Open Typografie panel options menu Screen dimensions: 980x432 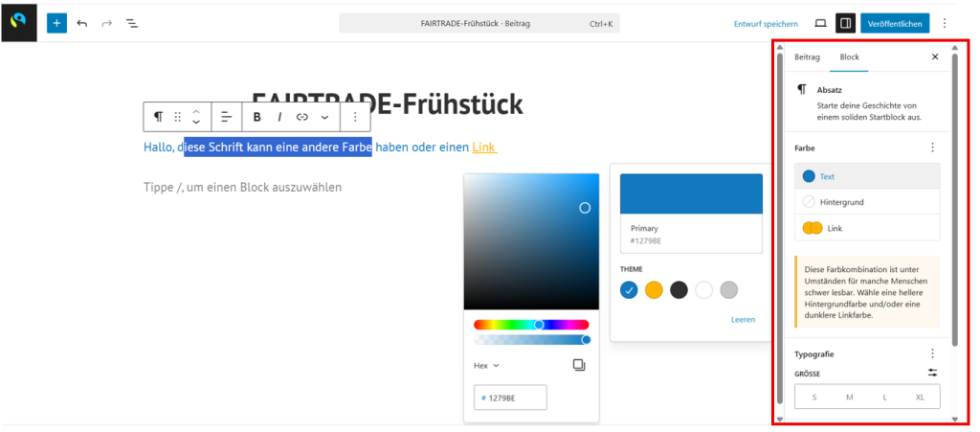click(x=932, y=353)
